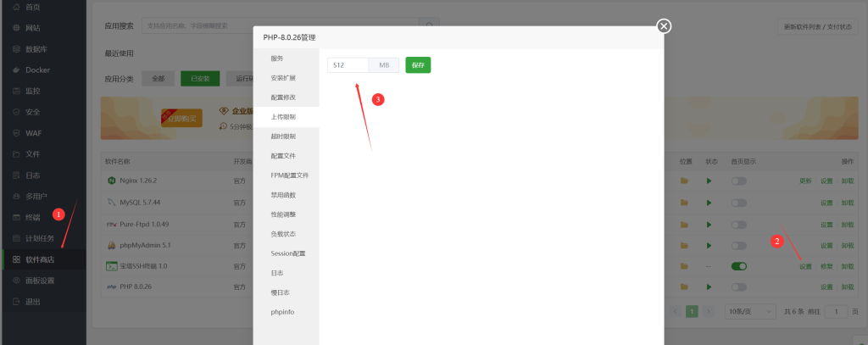Open 面板设置 panel settings in the sidebar
This screenshot has height=345, width=868.
40,281
